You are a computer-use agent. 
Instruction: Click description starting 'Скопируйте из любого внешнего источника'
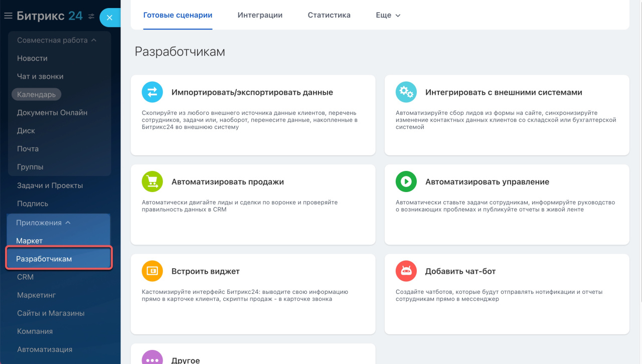pyautogui.click(x=250, y=120)
